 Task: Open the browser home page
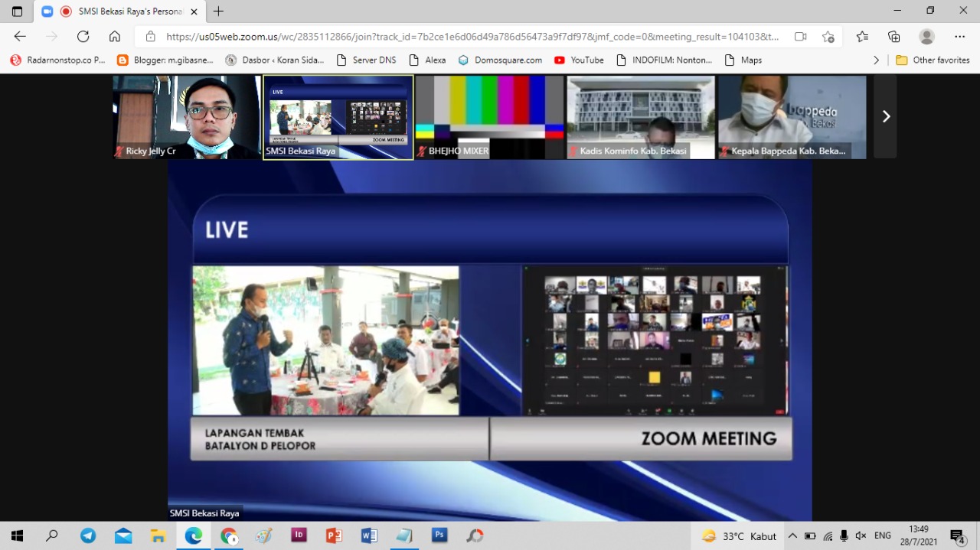click(115, 37)
